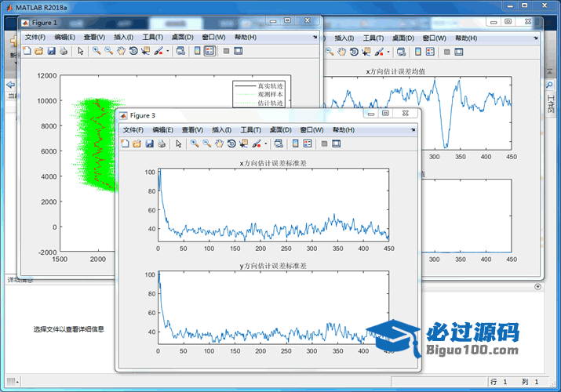The height and width of the screenshot is (392, 561).
Task: Open 工具(T) menu in Figure 1
Action: [x=153, y=37]
